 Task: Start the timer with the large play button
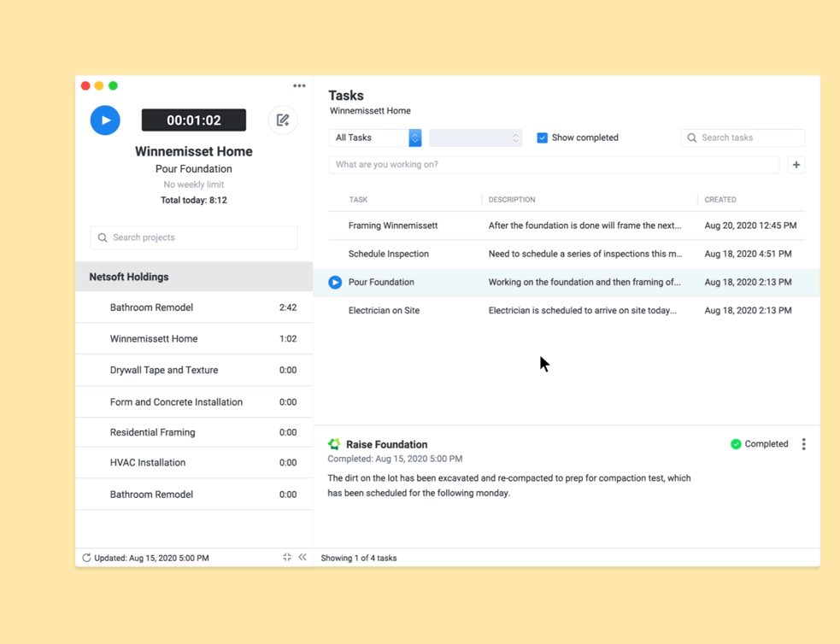[x=105, y=120]
